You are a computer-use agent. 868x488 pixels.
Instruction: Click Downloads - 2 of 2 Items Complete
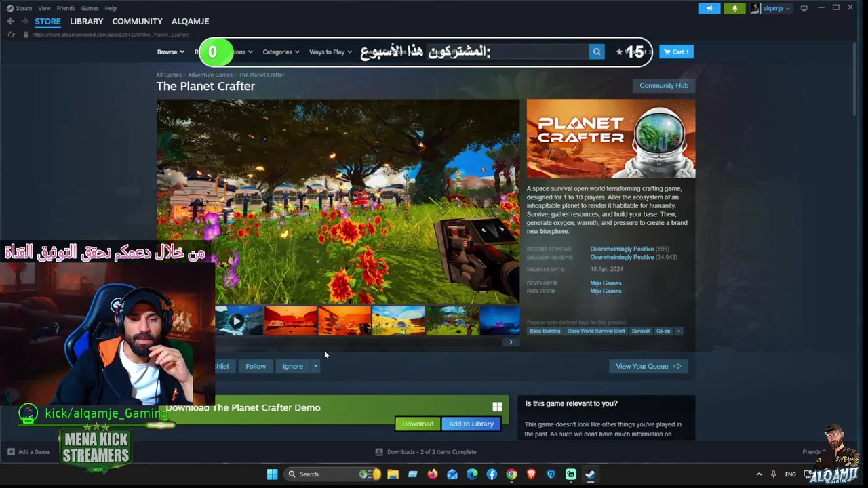point(431,452)
